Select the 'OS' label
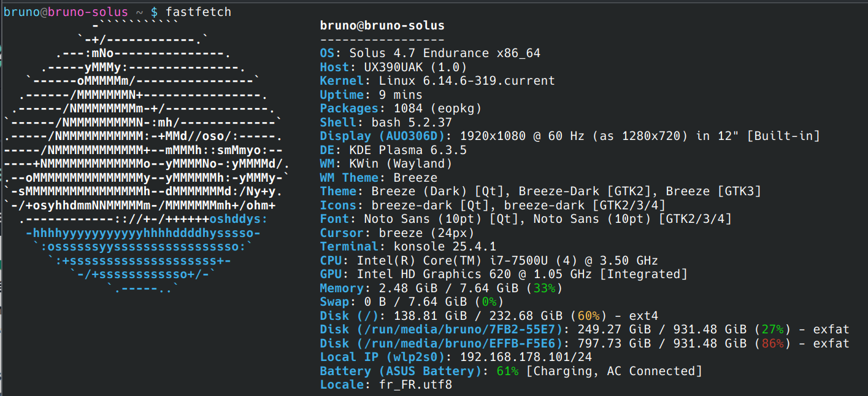 (328, 53)
